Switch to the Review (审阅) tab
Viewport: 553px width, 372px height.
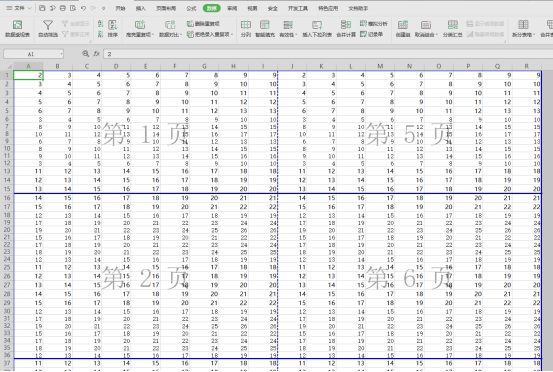tap(232, 8)
